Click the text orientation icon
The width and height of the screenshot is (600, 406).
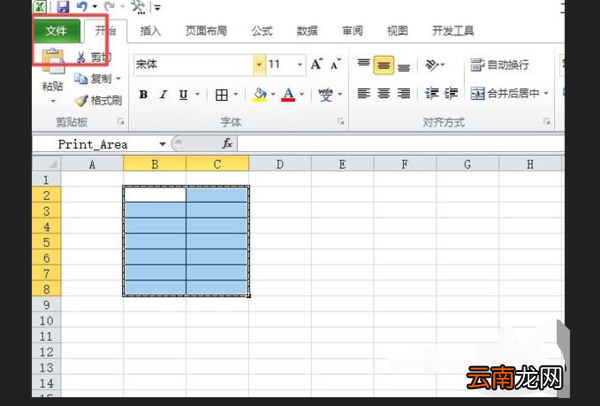433,65
